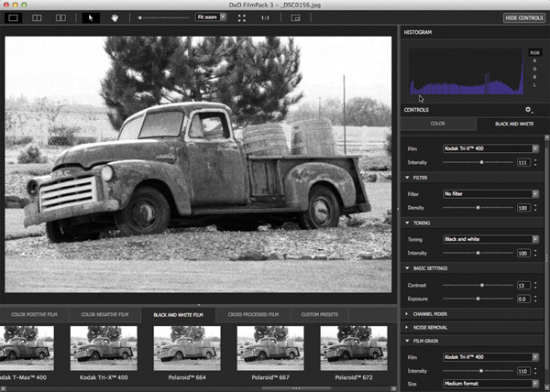This screenshot has height=392, width=550.
Task: Open the Film dropdown showing Kodak Tri-X 400
Action: pos(490,148)
